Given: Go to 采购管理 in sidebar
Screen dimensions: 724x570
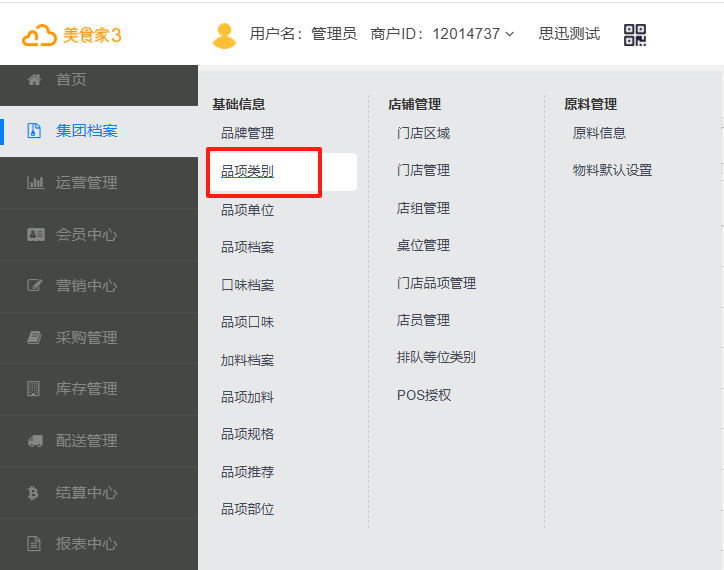Looking at the screenshot, I should pyautogui.click(x=87, y=338).
